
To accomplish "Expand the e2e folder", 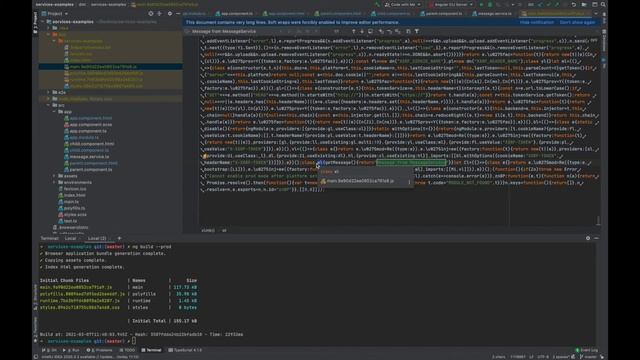I will pos(49,92).
